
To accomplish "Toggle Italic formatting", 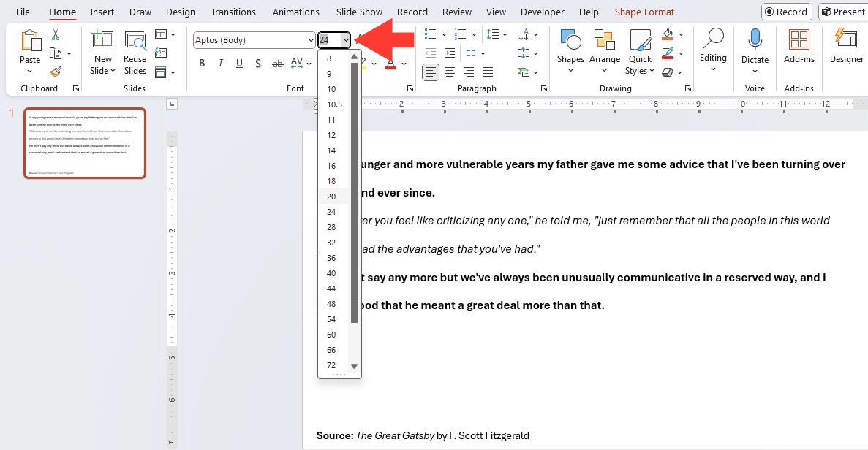I will click(x=221, y=64).
